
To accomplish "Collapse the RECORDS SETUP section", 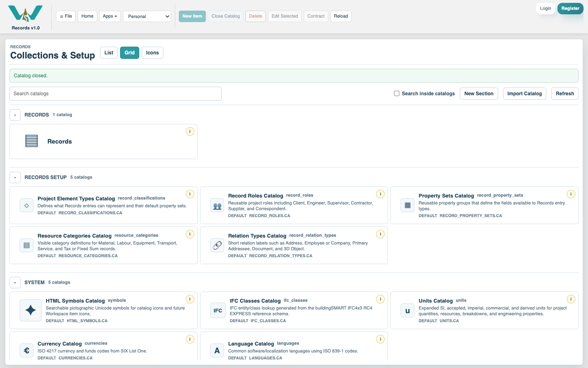I will tap(15, 177).
